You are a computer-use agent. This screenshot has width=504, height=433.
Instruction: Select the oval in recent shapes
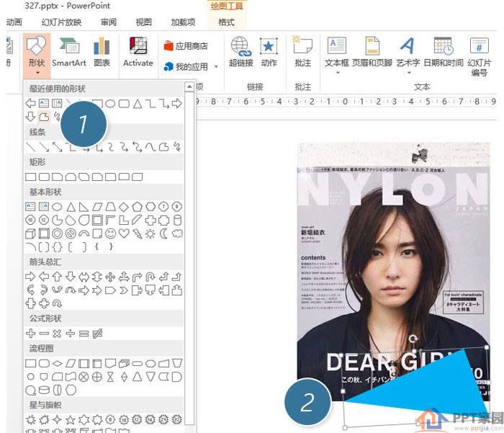click(110, 104)
